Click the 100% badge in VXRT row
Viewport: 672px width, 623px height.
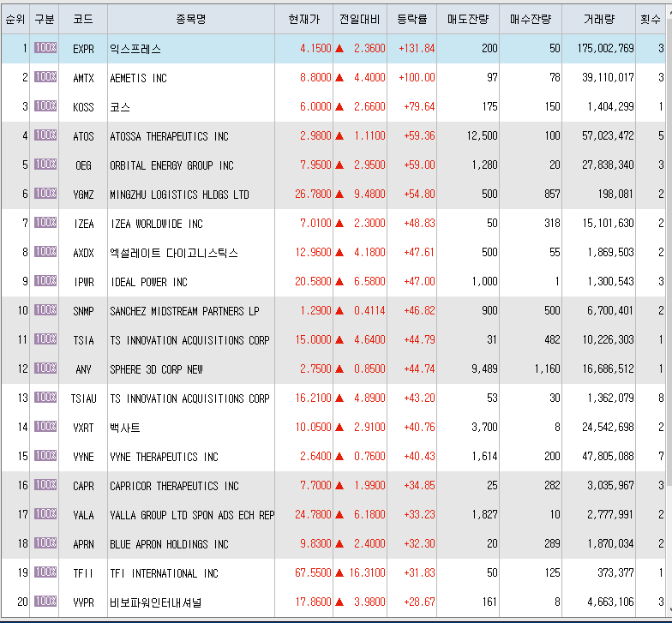click(45, 427)
